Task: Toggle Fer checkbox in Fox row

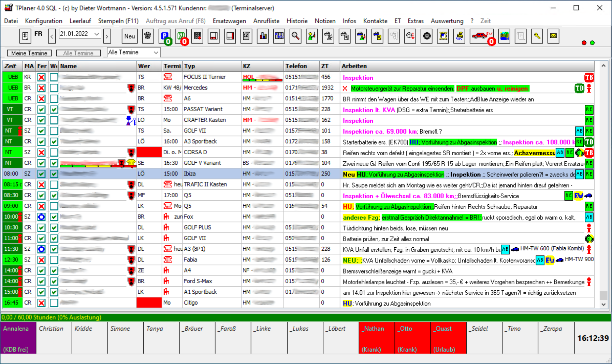Action: 41,217
